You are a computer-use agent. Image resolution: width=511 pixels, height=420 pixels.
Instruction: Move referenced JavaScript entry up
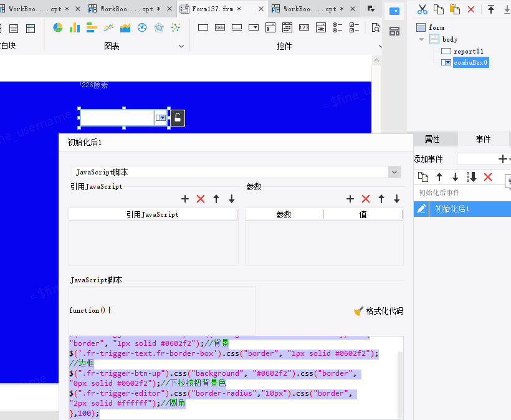[x=216, y=199]
